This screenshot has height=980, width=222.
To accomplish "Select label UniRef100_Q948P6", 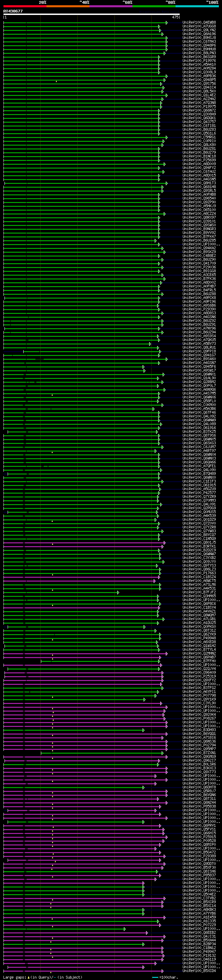I will point(199,45).
